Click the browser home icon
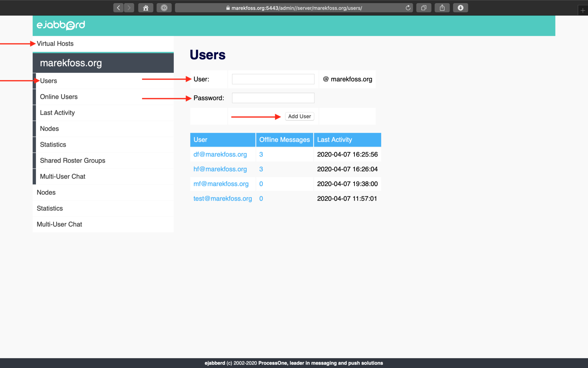Viewport: 588px width, 368px height. [x=146, y=8]
